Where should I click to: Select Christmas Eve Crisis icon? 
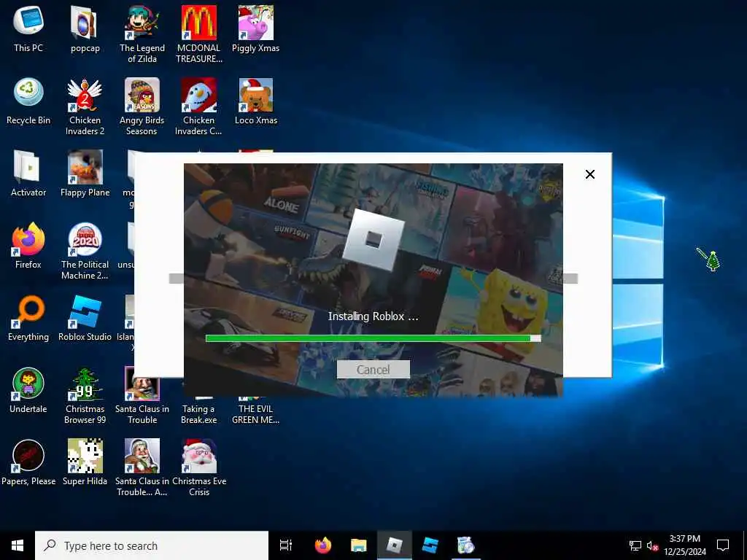(198, 469)
